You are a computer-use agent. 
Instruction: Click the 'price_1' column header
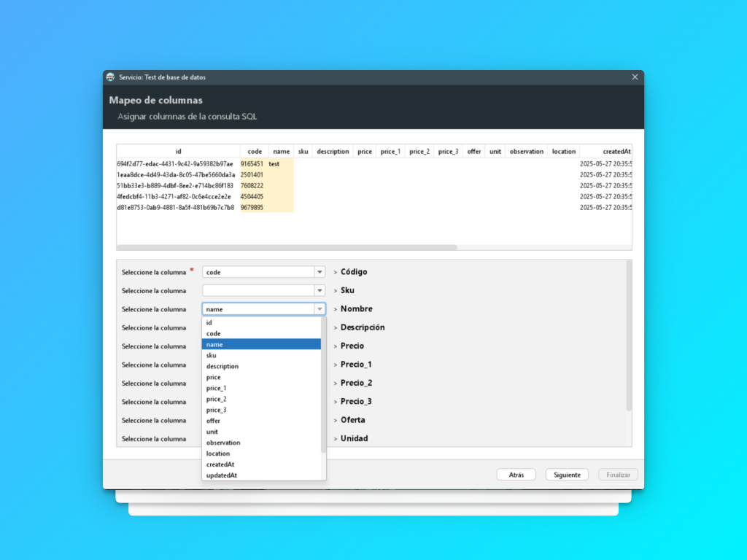tap(390, 152)
